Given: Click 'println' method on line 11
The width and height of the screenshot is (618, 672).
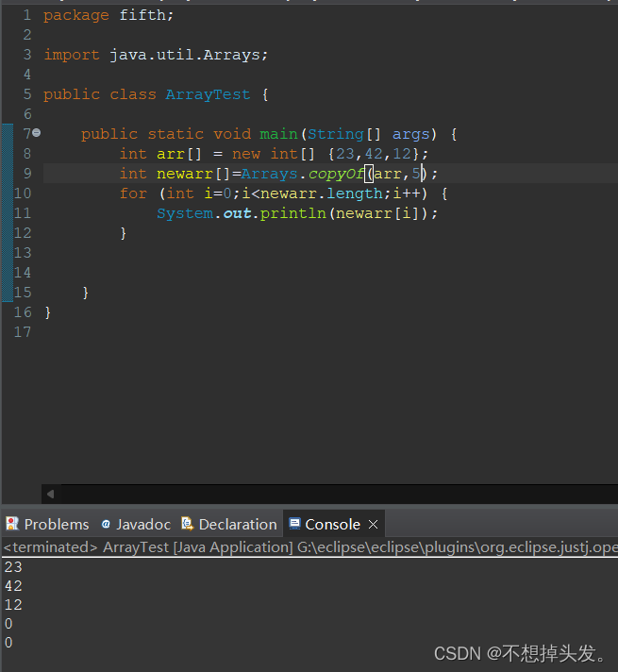Looking at the screenshot, I should click(292, 213).
